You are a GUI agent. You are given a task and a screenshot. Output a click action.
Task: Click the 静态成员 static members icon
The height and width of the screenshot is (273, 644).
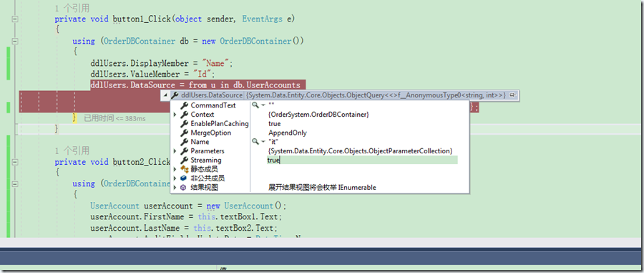pos(184,169)
